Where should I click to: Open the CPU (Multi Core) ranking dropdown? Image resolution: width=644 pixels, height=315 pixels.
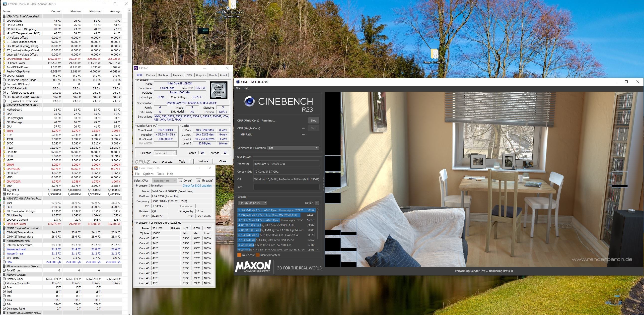(252, 203)
